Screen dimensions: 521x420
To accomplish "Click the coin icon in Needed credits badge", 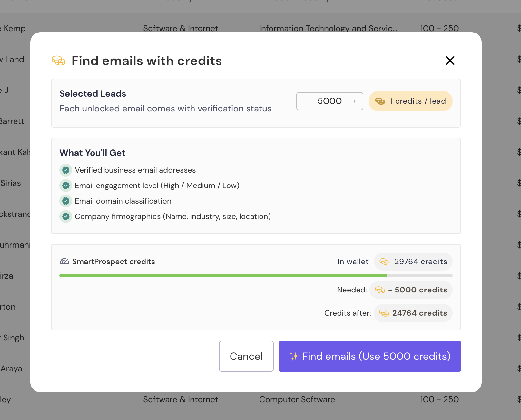I will point(380,290).
